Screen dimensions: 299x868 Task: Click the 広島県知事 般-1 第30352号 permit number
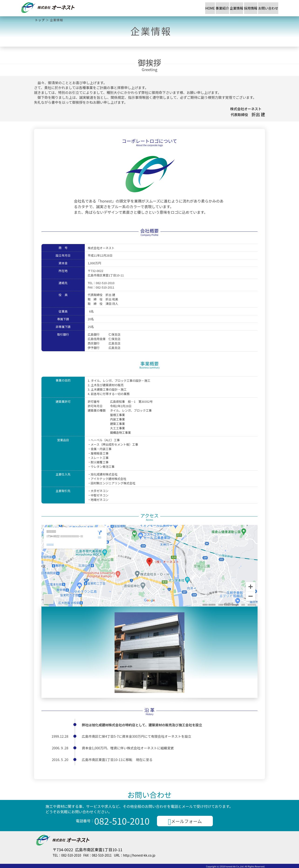pos(131,402)
